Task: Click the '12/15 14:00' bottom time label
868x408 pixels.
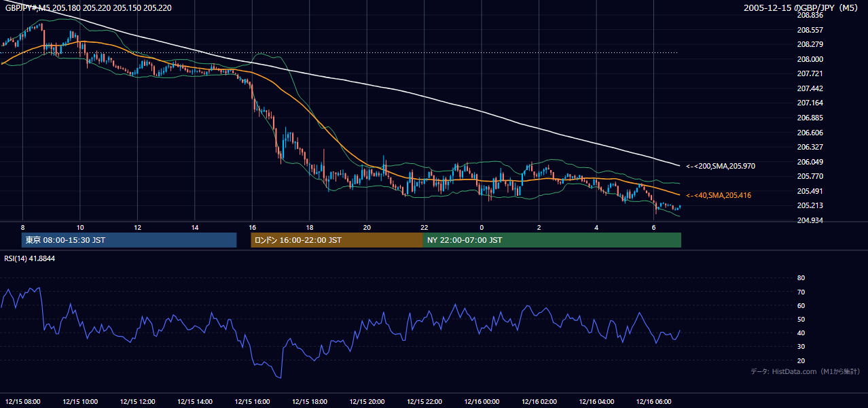Action: (x=195, y=401)
